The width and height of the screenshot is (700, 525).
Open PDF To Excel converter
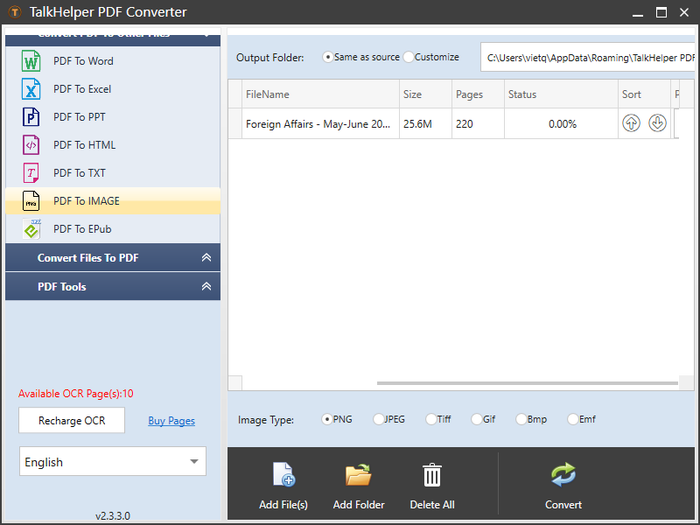(x=112, y=89)
